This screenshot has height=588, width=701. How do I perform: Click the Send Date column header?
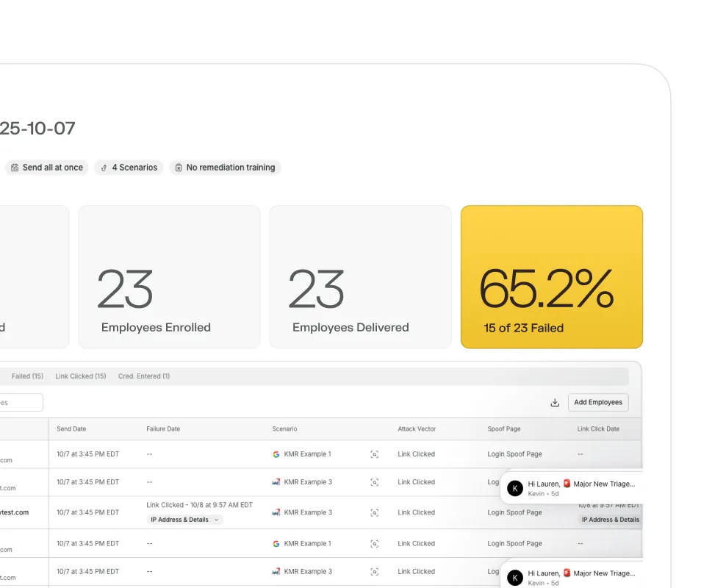[71, 429]
